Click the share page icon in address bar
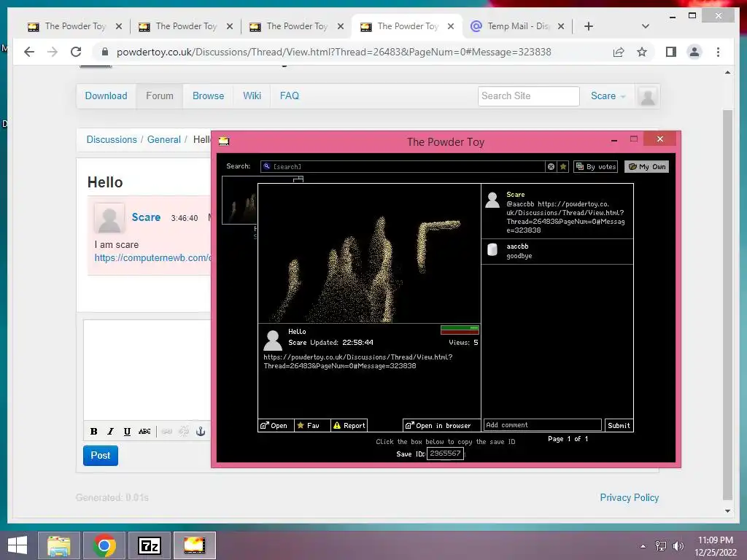This screenshot has height=560, width=747. pyautogui.click(x=619, y=52)
